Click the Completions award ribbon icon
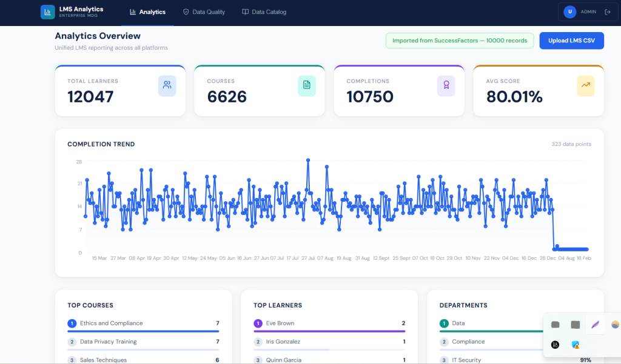The image size is (621, 364). [x=446, y=85]
